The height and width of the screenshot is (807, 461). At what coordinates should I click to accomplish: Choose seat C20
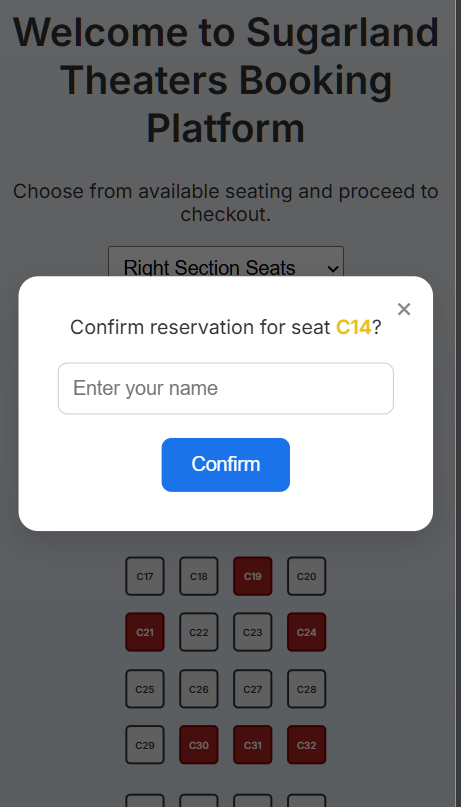(307, 576)
